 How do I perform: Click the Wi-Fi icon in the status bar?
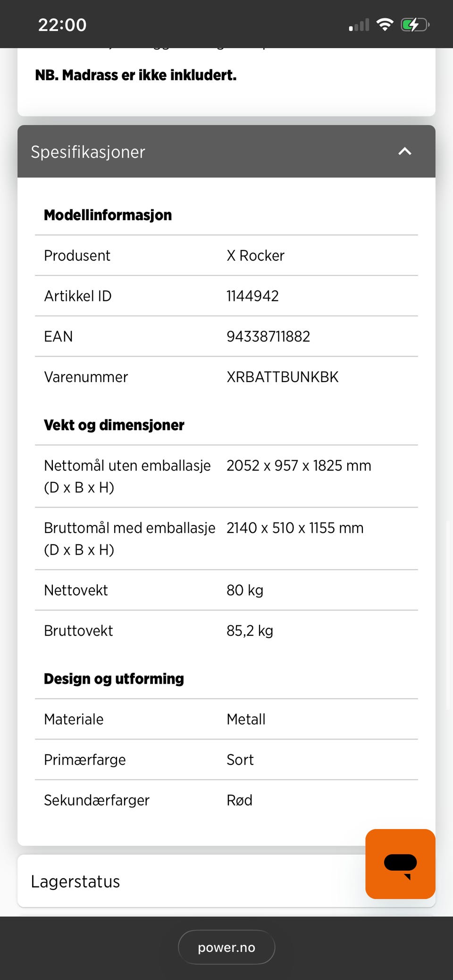(385, 25)
